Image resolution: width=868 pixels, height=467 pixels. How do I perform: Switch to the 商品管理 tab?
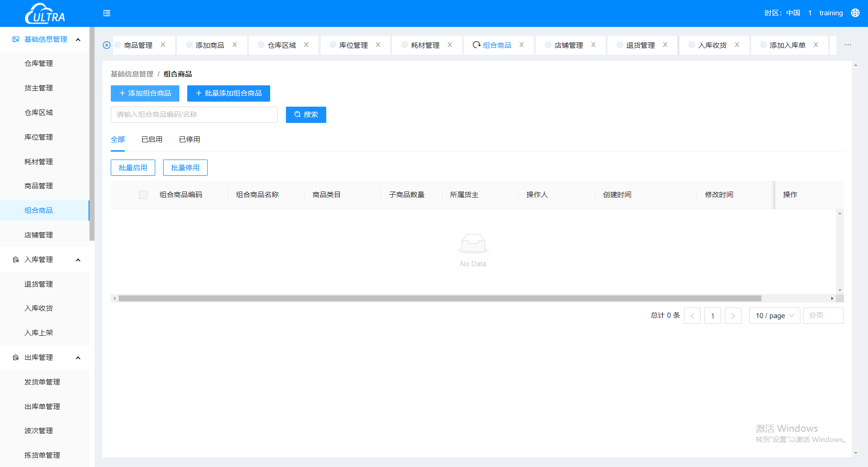coord(138,45)
